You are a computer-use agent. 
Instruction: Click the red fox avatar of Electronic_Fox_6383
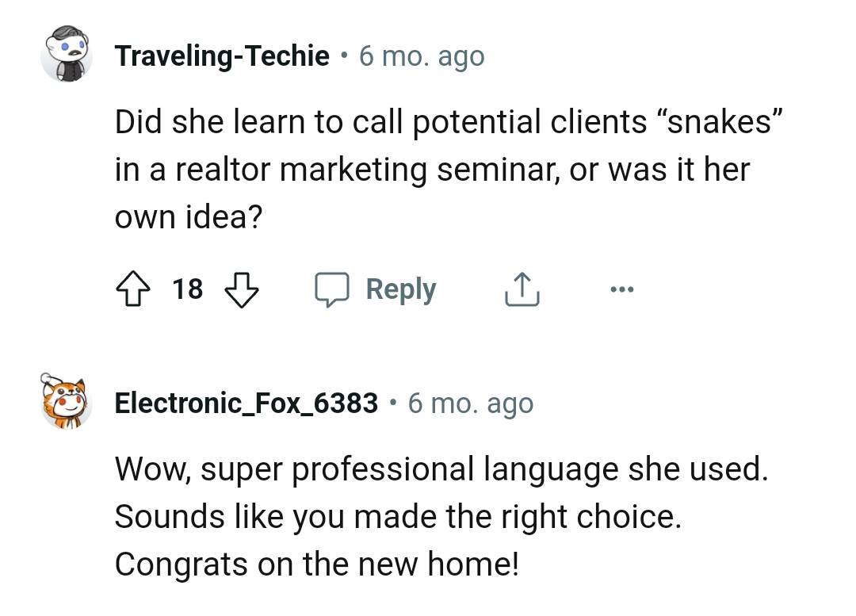(67, 403)
